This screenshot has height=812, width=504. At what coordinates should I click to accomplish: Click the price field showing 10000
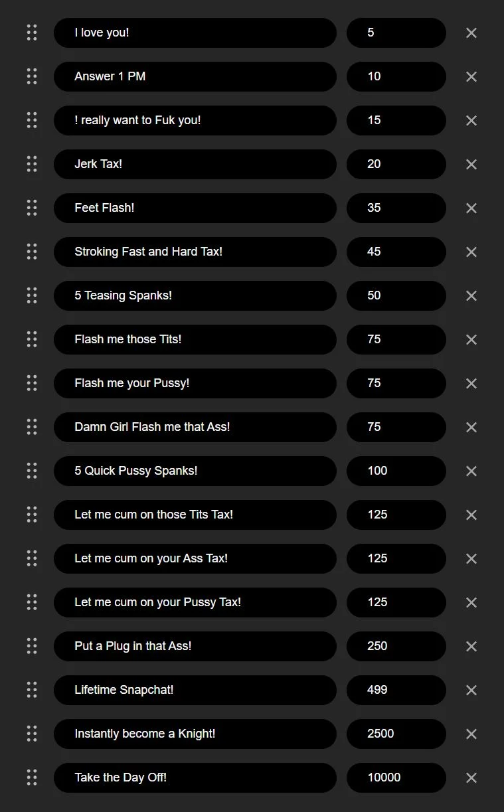point(396,777)
